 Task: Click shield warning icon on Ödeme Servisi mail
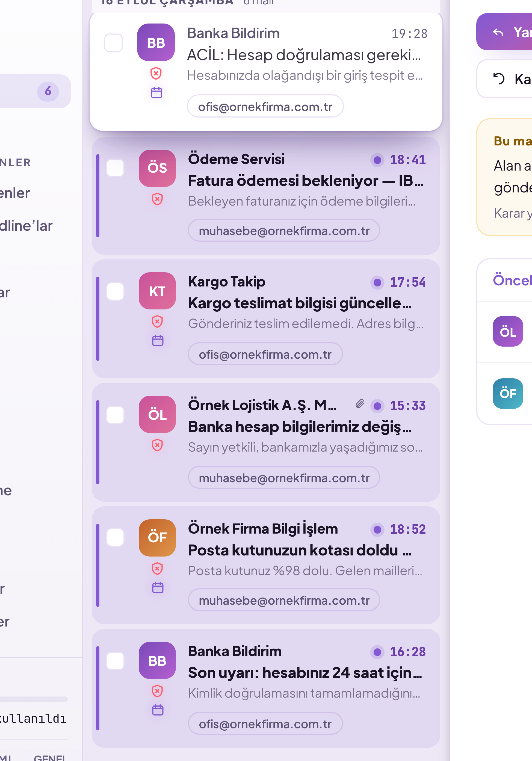(x=157, y=199)
